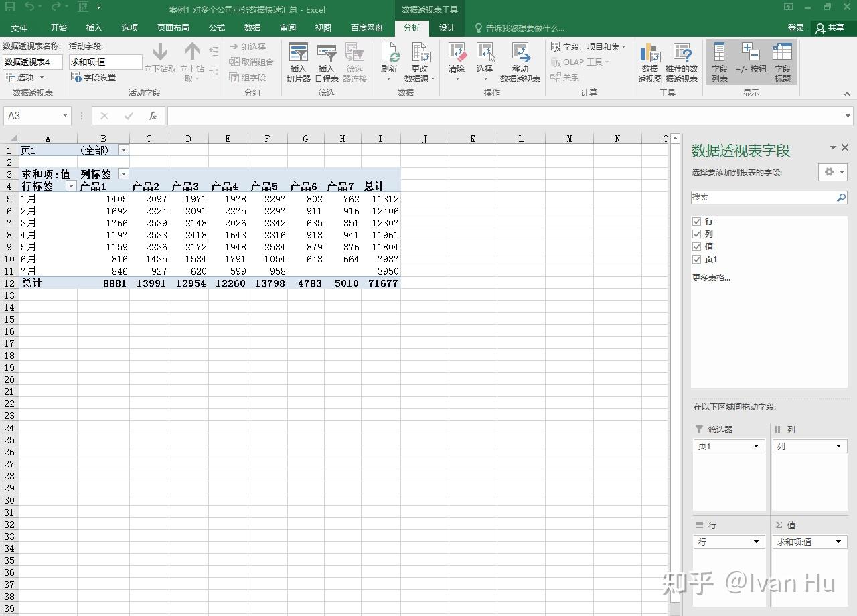Select row label cell 7月

click(x=48, y=271)
